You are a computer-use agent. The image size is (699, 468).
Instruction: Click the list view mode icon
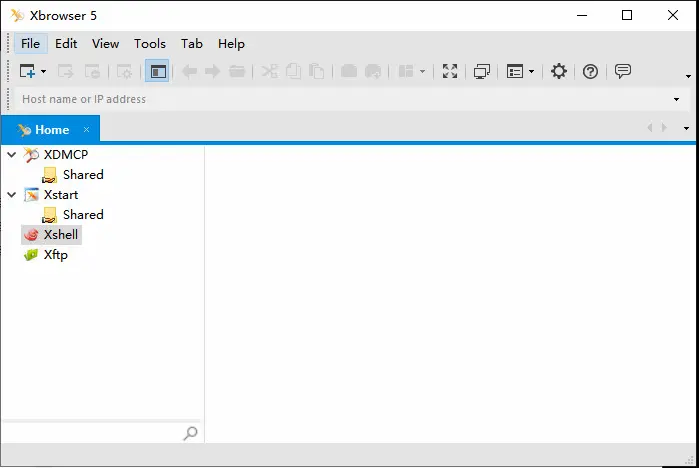coord(515,71)
